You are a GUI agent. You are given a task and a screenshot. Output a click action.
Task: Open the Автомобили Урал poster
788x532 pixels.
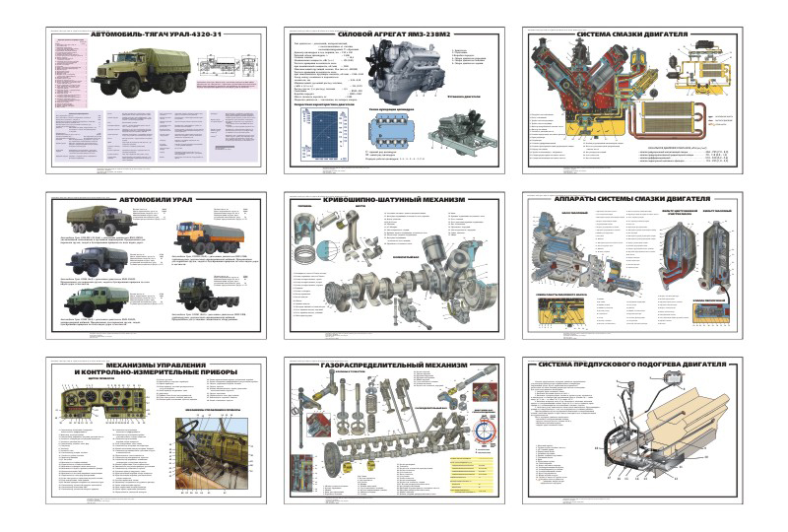point(157,265)
